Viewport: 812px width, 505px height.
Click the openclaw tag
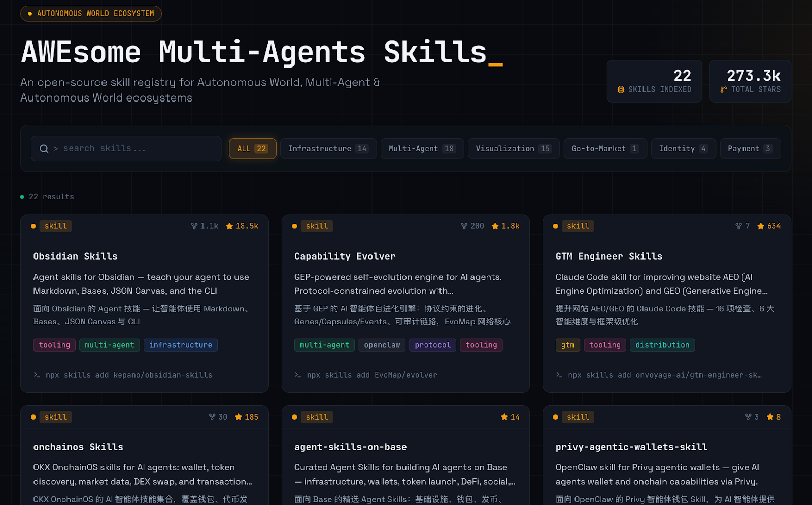click(382, 345)
